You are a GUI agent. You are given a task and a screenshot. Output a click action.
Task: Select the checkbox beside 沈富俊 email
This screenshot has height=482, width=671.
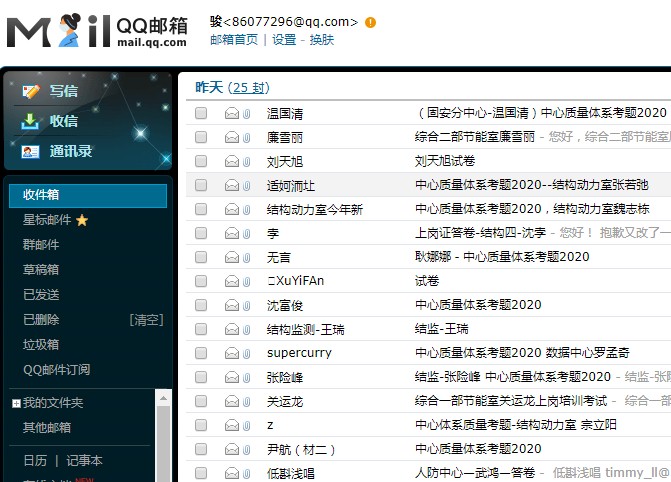click(x=201, y=305)
